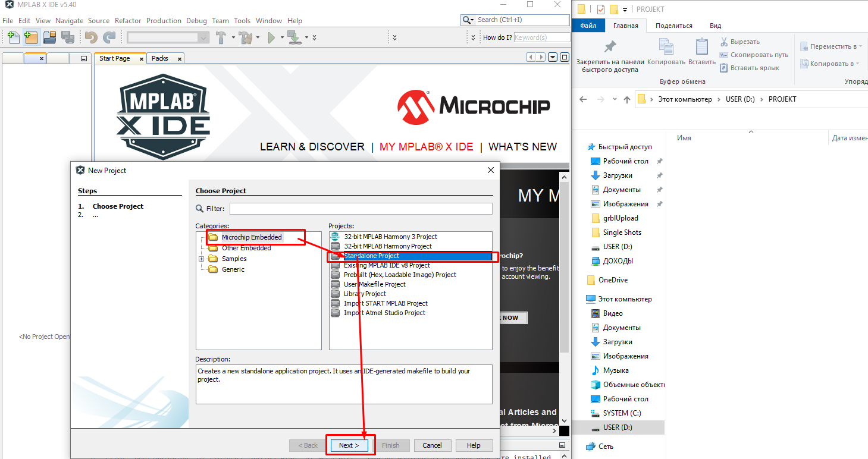This screenshot has width=868, height=459.
Task: Open the Поделиться ribbon tab in Explorer
Action: coord(673,26)
